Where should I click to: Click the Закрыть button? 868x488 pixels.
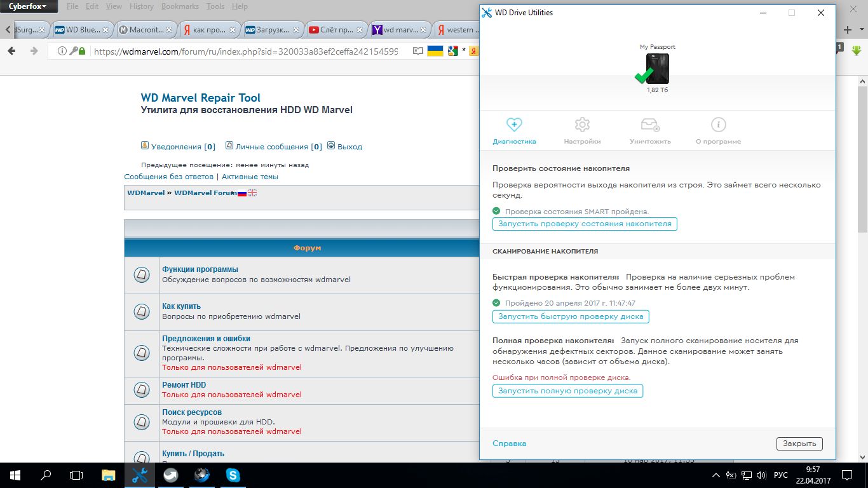[x=799, y=444]
